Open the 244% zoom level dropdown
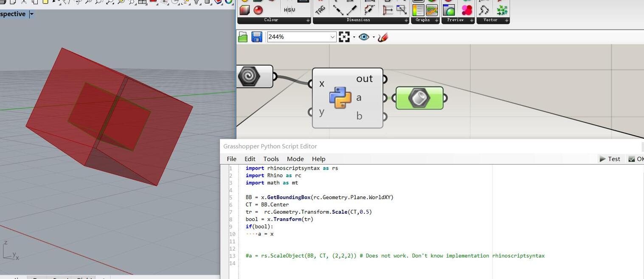The image size is (644, 279). click(x=333, y=37)
